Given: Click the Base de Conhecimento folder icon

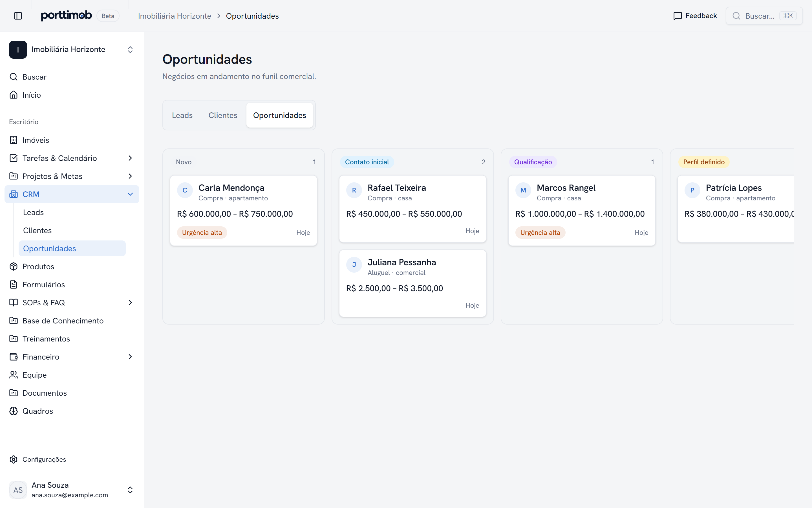Looking at the screenshot, I should click(14, 321).
